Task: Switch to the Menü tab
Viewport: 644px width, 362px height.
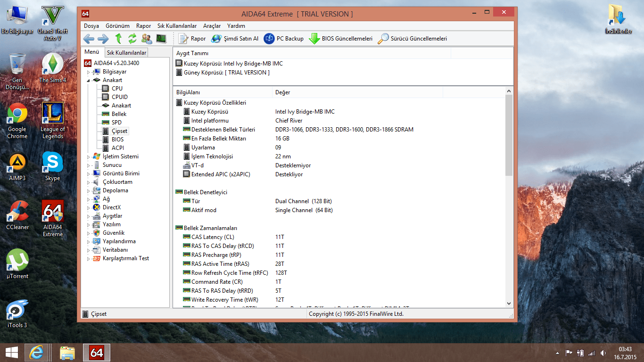Action: [91, 52]
